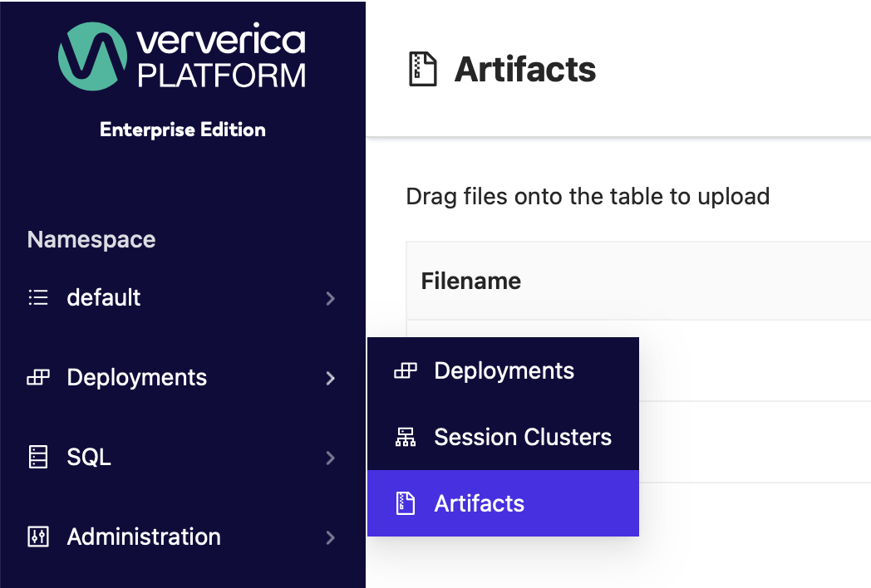Select the default namespace label

[104, 297]
